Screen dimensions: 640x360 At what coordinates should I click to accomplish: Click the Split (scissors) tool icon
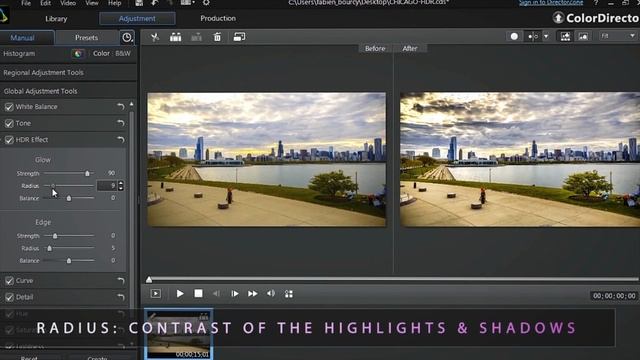pos(155,37)
